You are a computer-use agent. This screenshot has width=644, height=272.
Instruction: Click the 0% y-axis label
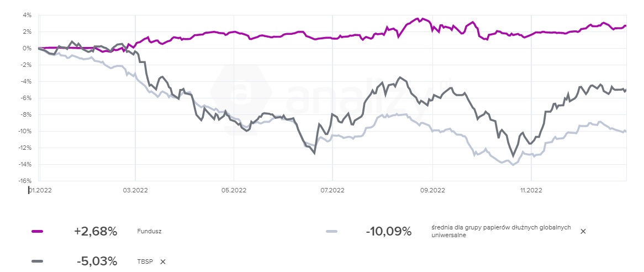click(x=27, y=49)
